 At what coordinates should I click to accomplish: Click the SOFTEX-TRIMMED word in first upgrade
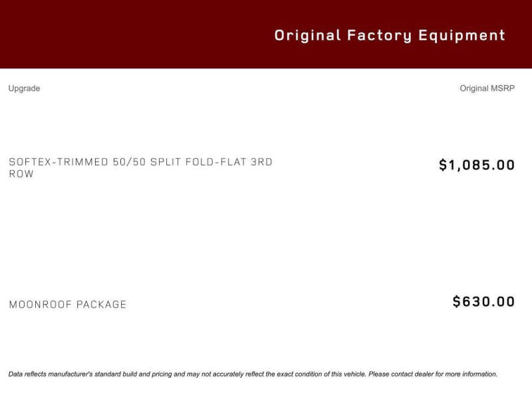[x=59, y=162]
